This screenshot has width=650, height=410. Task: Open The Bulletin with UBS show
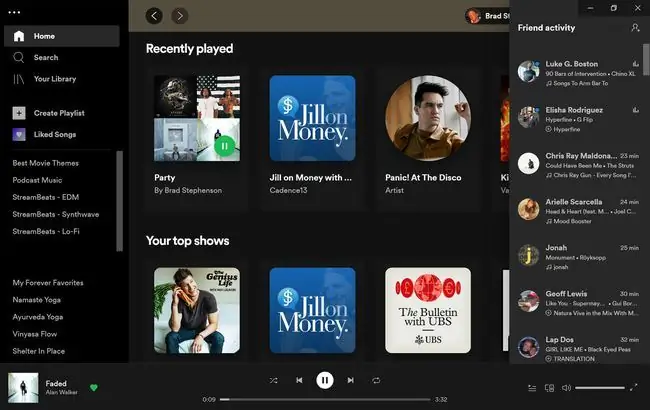[x=428, y=311]
